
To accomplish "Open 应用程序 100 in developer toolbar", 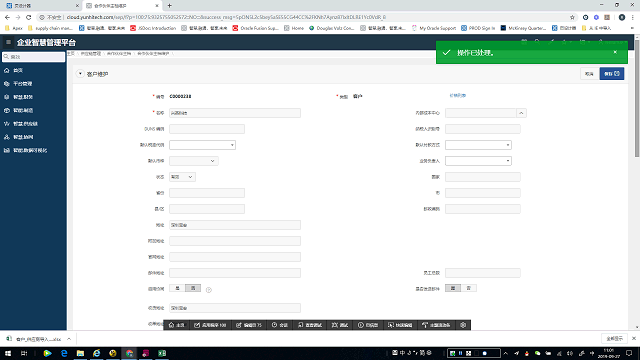I will pyautogui.click(x=210, y=325).
